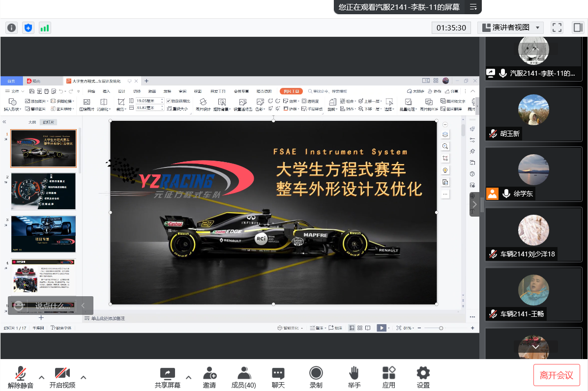Viewport: 588px width, 391px height.
Task: Click the 插入形状 insert shape icon
Action: point(12,105)
